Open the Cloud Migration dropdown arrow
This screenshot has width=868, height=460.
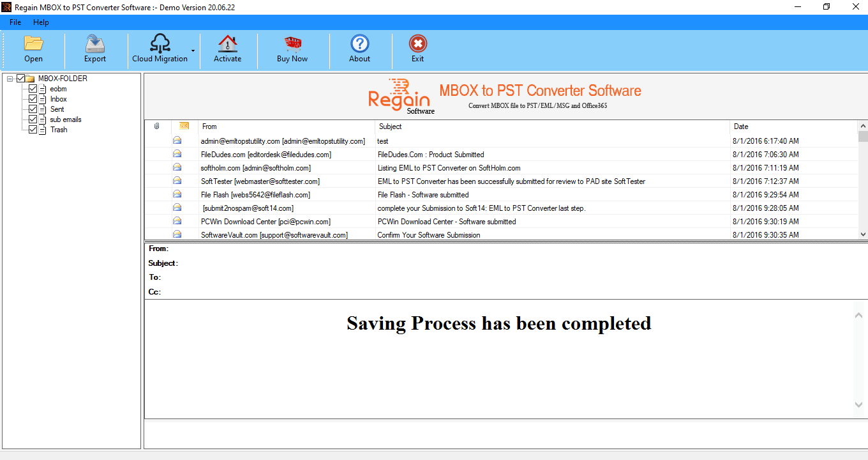click(x=191, y=50)
